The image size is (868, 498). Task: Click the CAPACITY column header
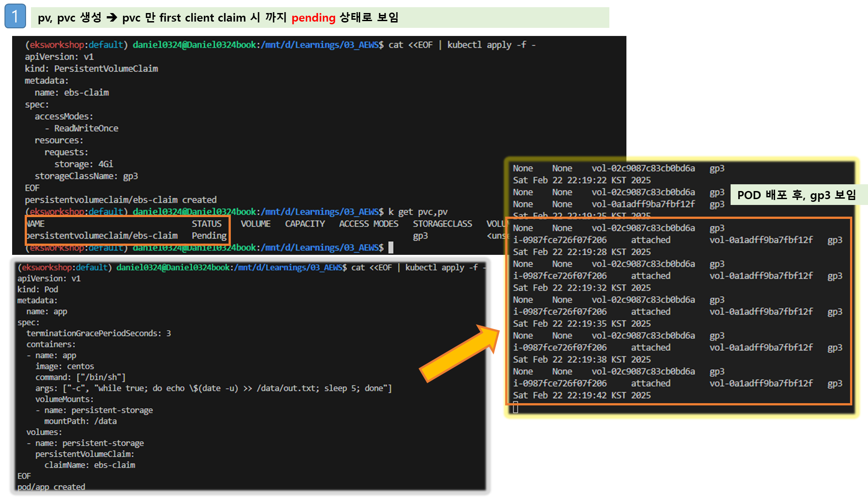(305, 223)
